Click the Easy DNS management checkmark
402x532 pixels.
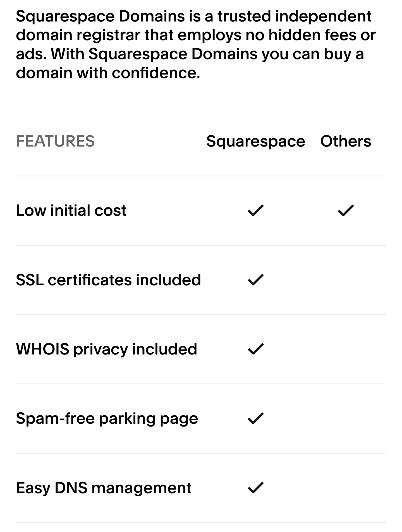click(255, 488)
